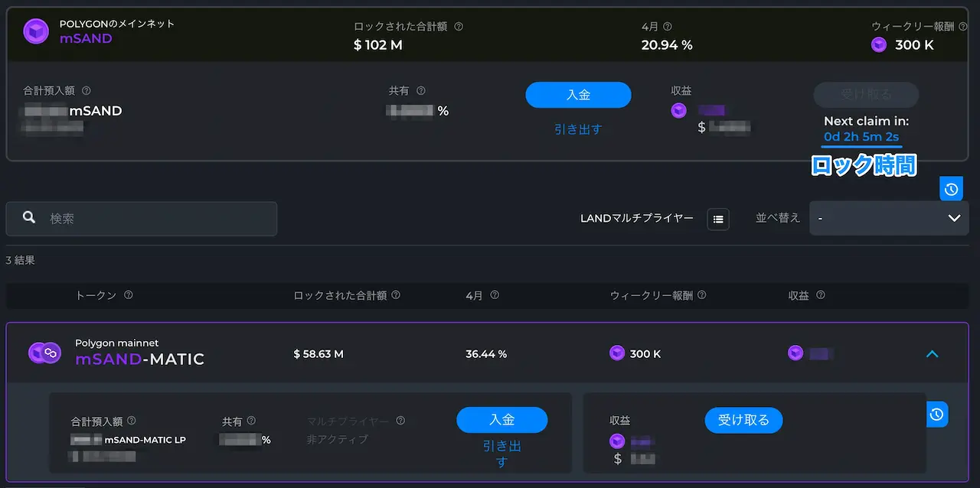Click mSAND-MATIC paired token icon

pos(44,353)
